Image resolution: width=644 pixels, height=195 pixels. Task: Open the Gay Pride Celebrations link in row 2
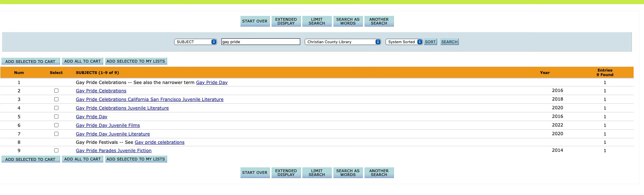coord(101,91)
